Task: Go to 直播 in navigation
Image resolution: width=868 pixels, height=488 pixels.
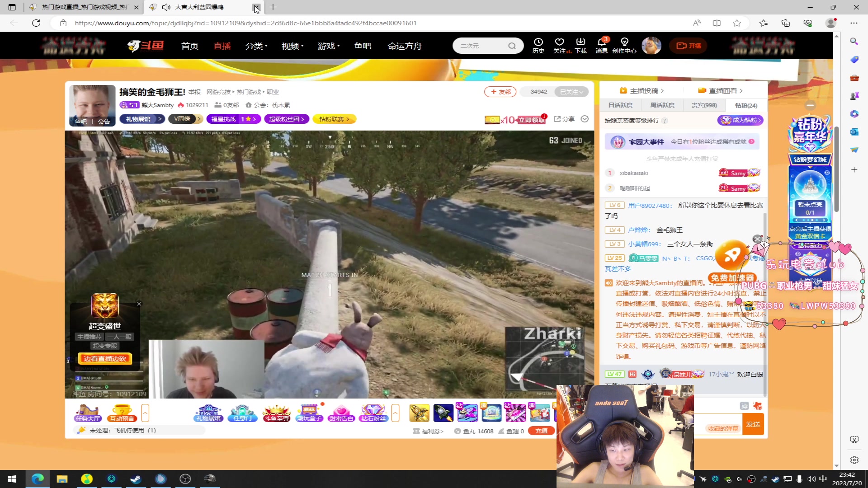Action: point(222,46)
